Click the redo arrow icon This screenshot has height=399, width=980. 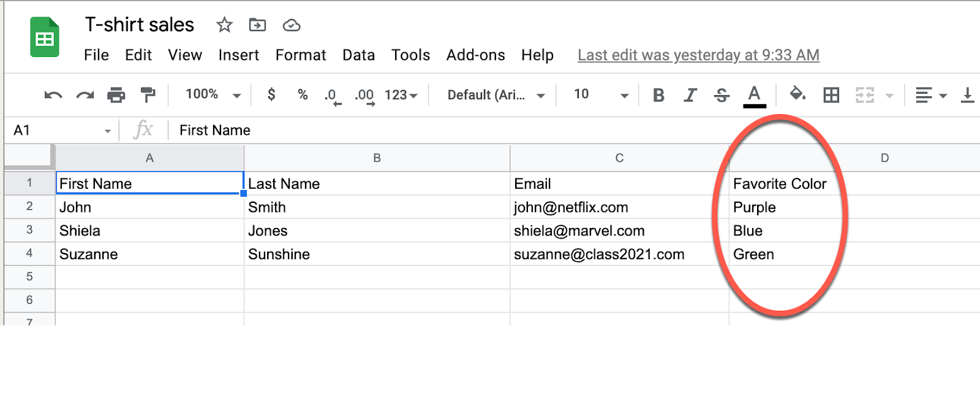coord(85,95)
